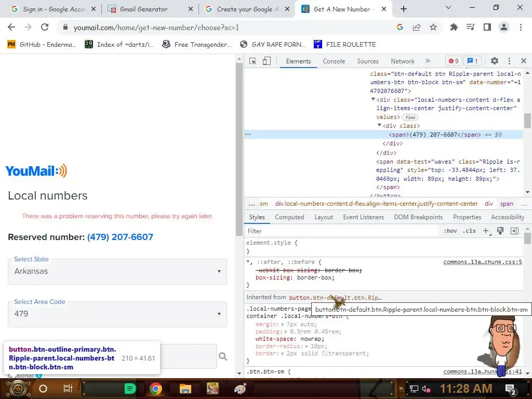The height and width of the screenshot is (399, 532).
Task: Open the Paint palette taskbar icon
Action: [240, 389]
